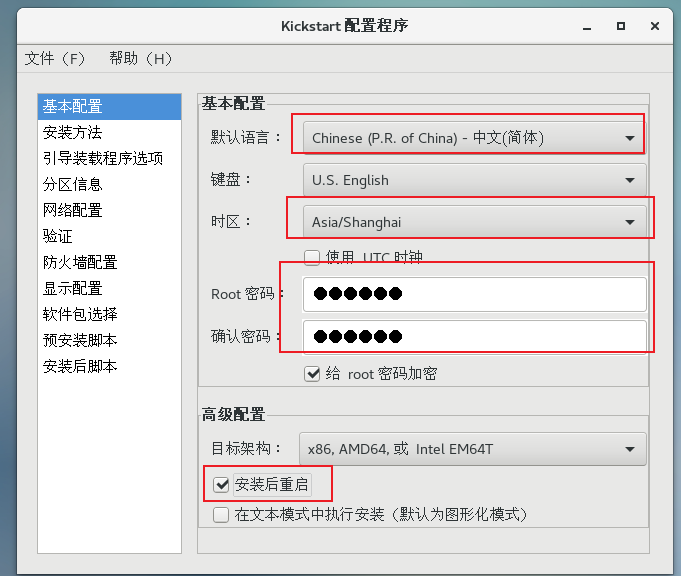Open the 验证 section
681x576 pixels.
tap(109, 236)
